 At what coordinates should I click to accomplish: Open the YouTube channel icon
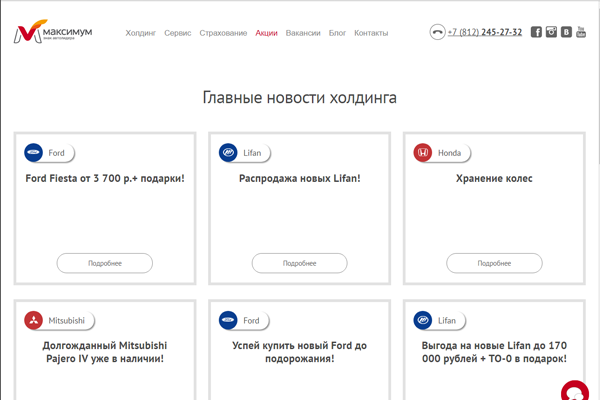pos(581,32)
